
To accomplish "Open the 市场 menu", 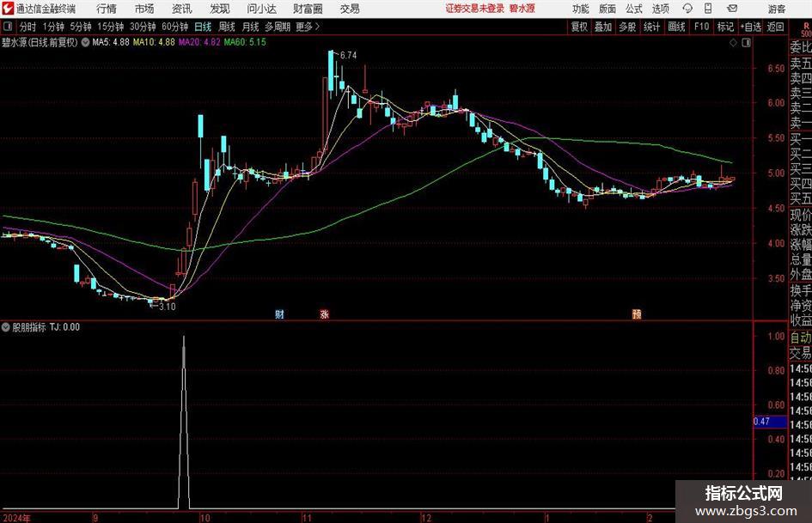I will (x=144, y=9).
